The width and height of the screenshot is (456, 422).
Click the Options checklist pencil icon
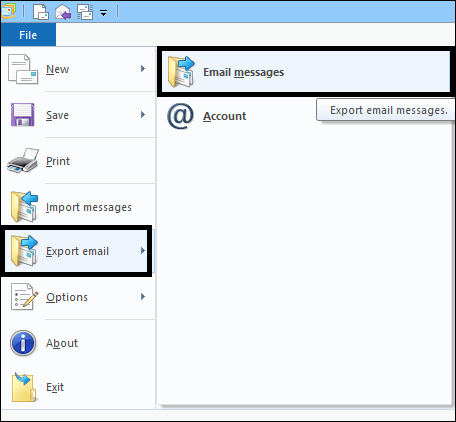[24, 297]
